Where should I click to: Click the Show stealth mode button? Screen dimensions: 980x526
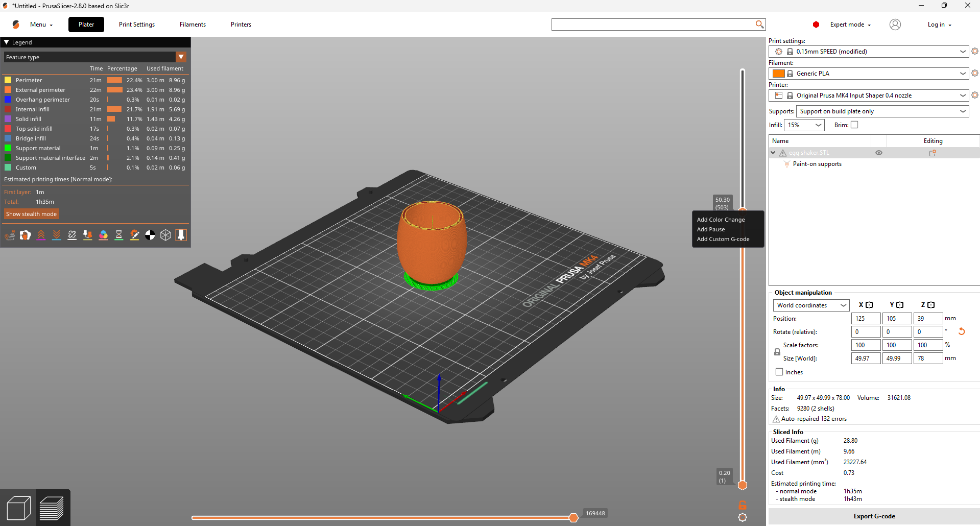(32, 214)
